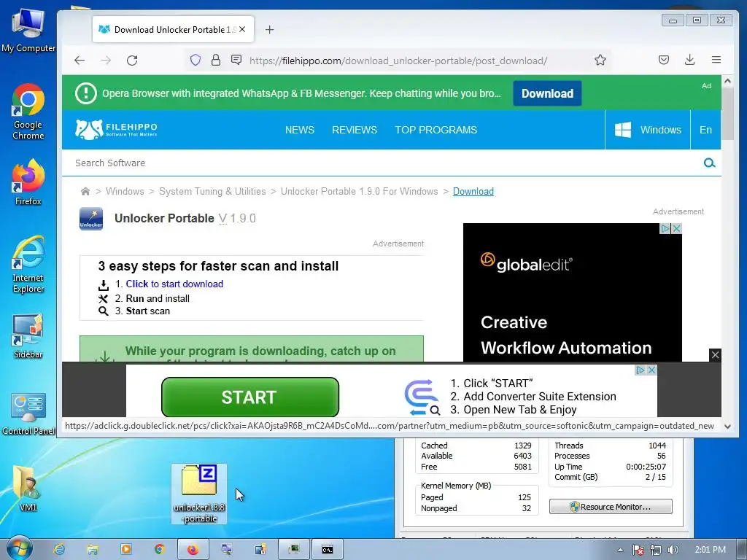Select Google Chrome desktop shortcut

click(28, 112)
